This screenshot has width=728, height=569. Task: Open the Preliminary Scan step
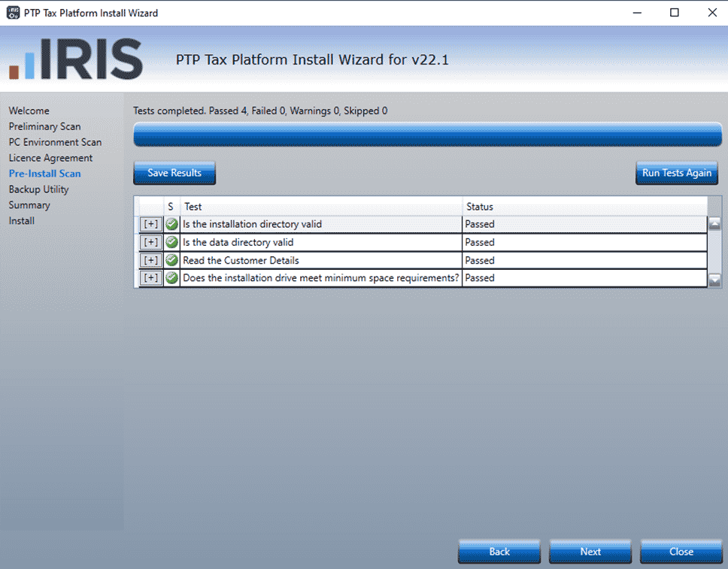coord(44,126)
